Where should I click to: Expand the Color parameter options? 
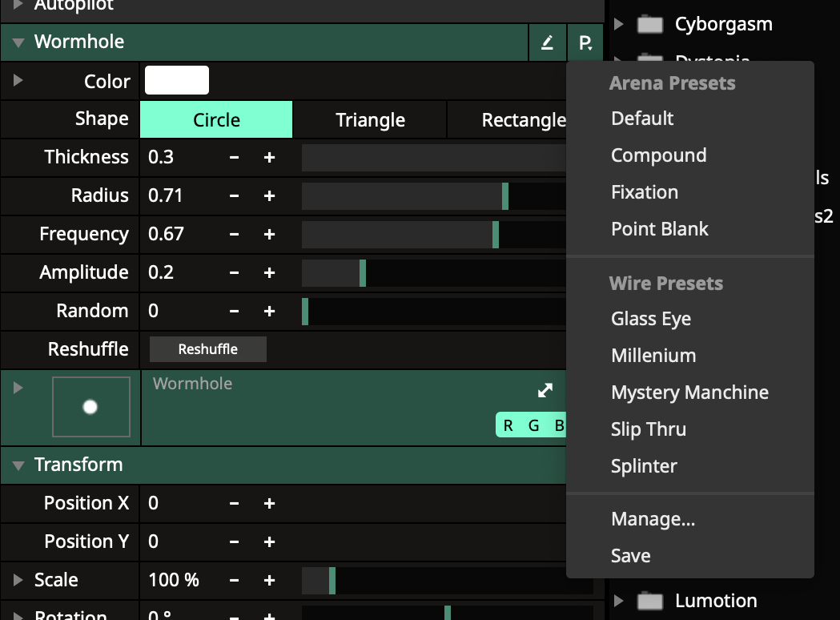[x=18, y=81]
